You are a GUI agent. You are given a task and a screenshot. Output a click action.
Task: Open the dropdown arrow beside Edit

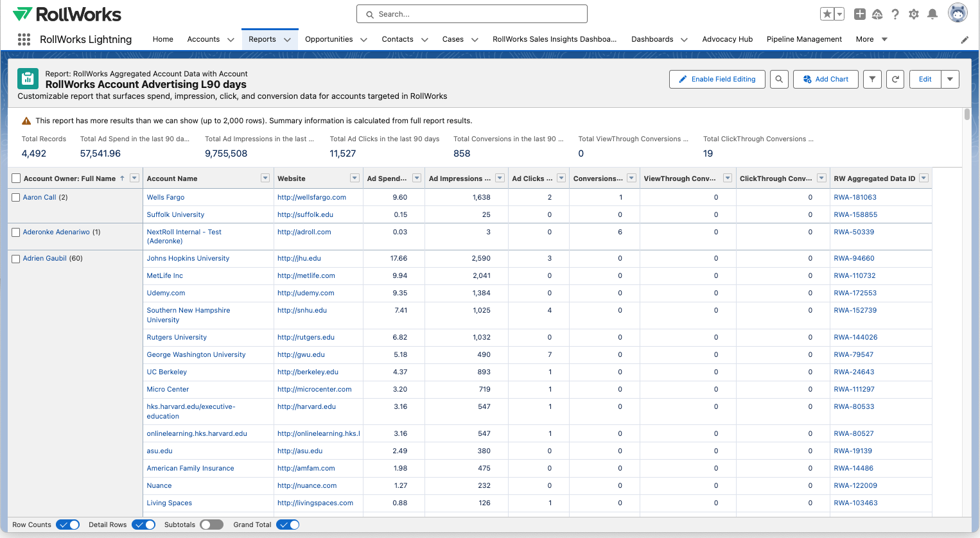950,79
